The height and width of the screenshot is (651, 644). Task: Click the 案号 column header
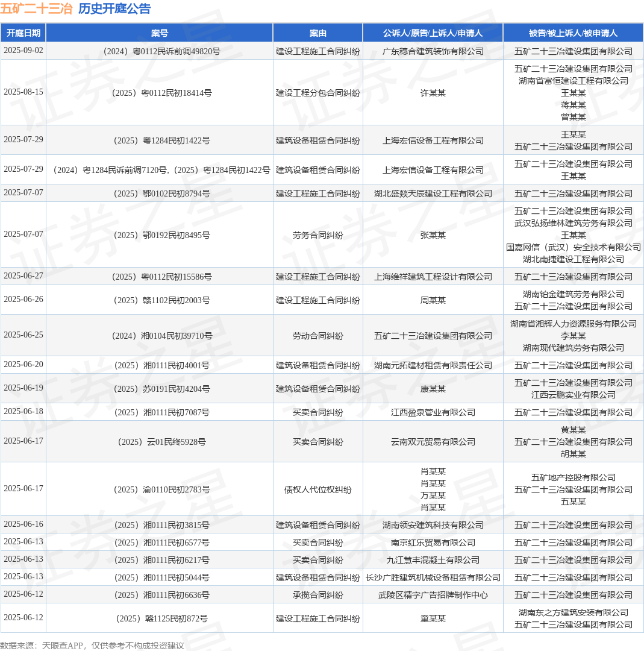(159, 33)
